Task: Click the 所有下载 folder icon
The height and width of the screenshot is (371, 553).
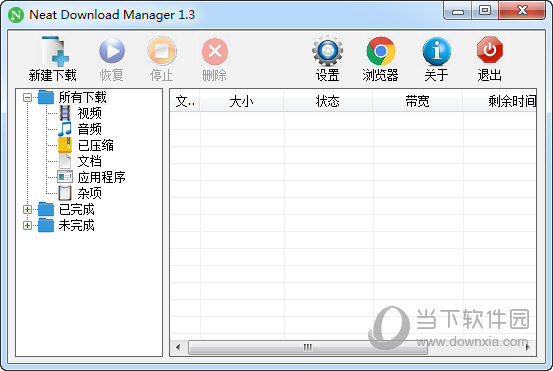Action: [x=46, y=97]
